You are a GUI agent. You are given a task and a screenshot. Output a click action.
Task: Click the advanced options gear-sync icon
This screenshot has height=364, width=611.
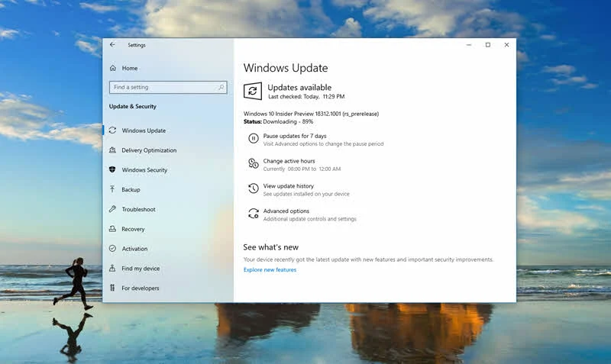pos(254,214)
